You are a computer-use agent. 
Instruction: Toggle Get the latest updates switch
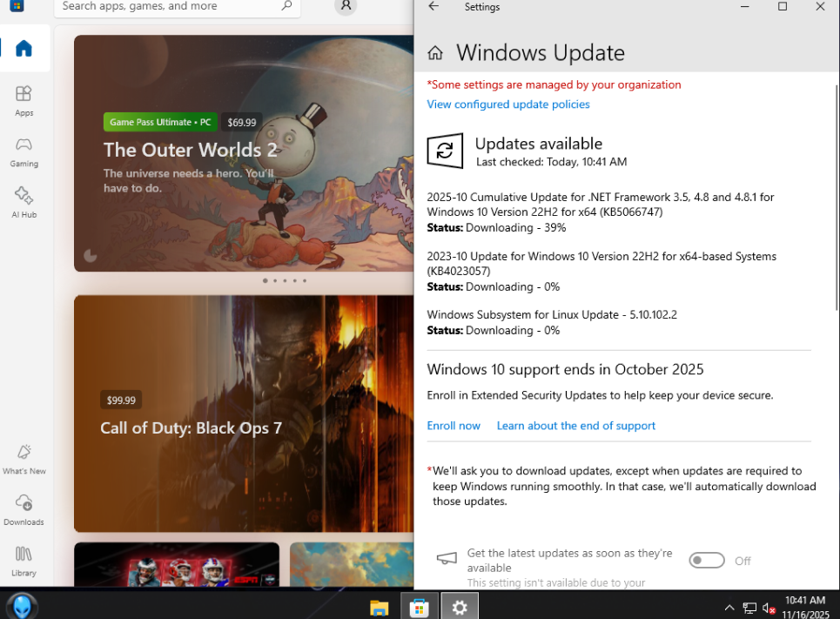tap(707, 561)
